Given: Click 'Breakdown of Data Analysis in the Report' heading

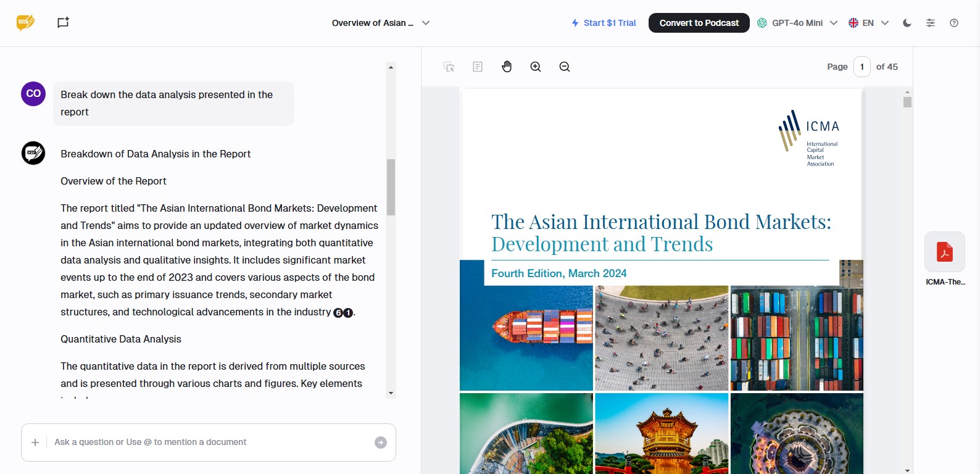Looking at the screenshot, I should click(156, 154).
